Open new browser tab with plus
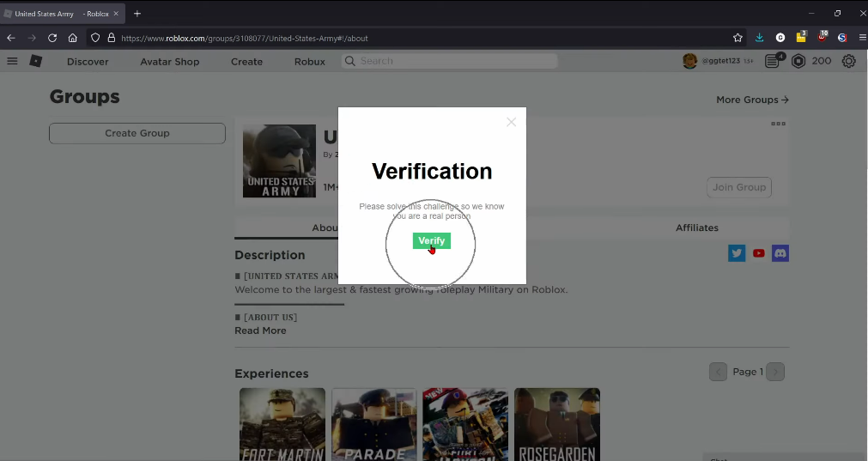This screenshot has height=461, width=868. (137, 13)
